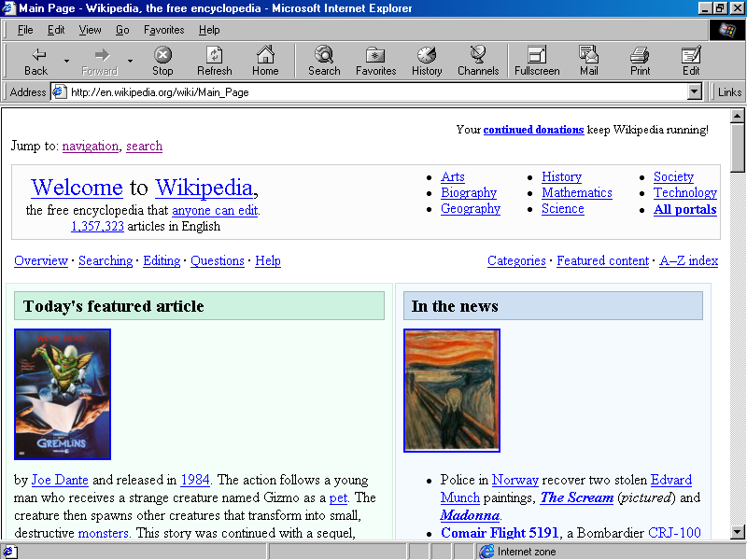Open the Search pane icon
Viewport: 747px width, 560px height.
(324, 55)
